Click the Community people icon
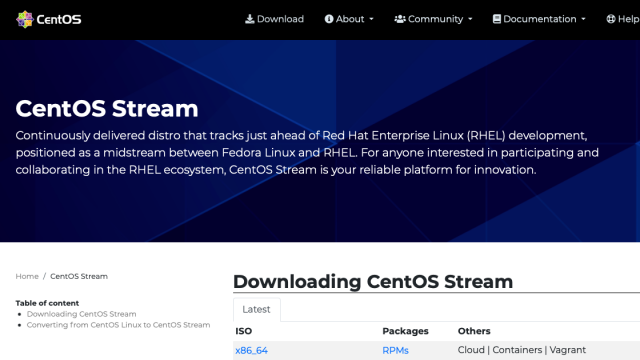 click(400, 19)
